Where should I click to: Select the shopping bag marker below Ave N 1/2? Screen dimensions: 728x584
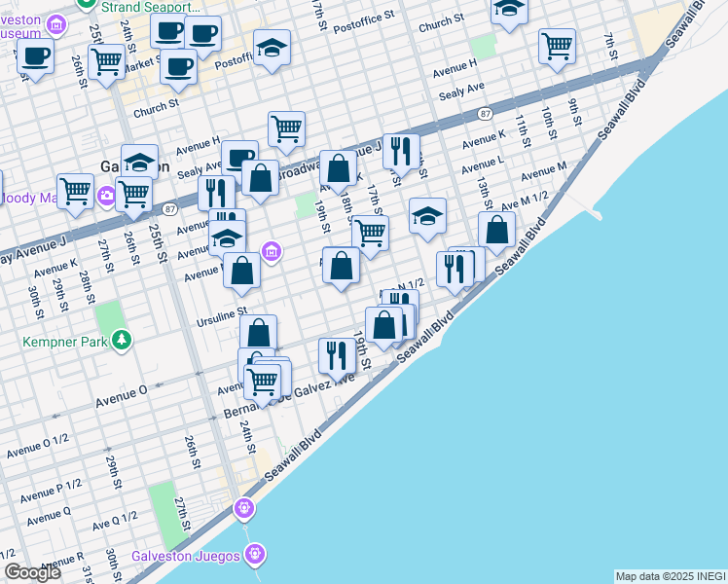(383, 326)
